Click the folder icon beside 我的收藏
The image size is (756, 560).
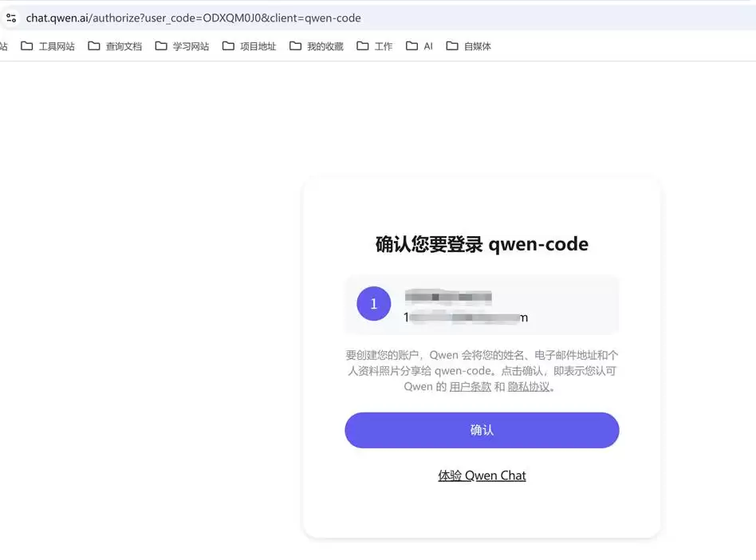295,46
